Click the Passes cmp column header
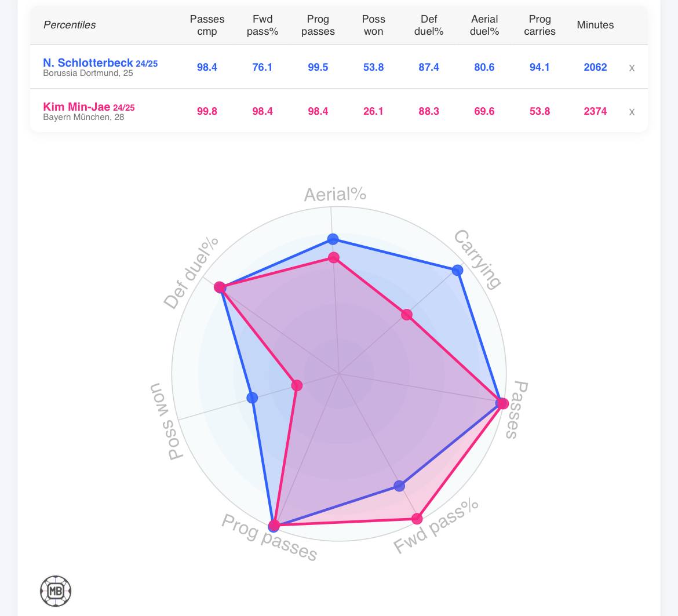This screenshot has height=616, width=678. (207, 25)
